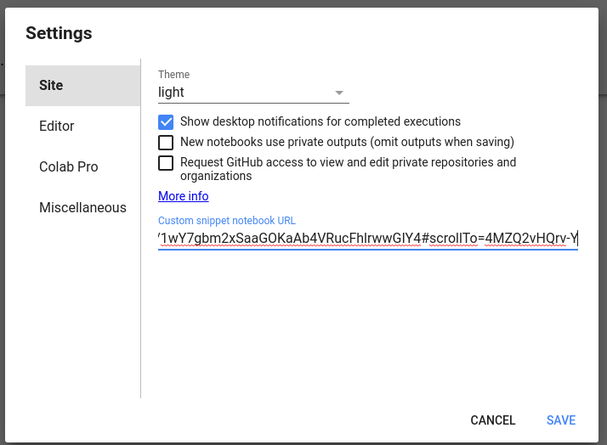Click the 'New notebooks use private outputs' label
This screenshot has width=607, height=445.
pos(346,142)
